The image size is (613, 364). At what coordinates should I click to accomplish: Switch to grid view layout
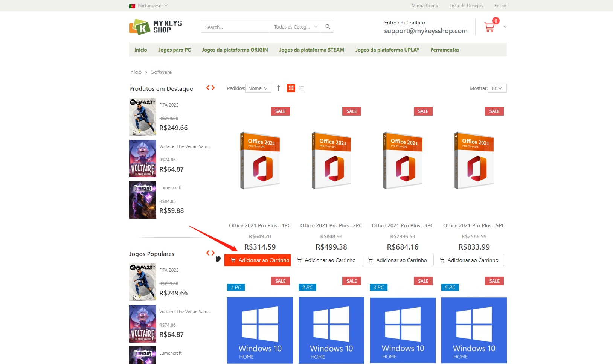pos(291,88)
